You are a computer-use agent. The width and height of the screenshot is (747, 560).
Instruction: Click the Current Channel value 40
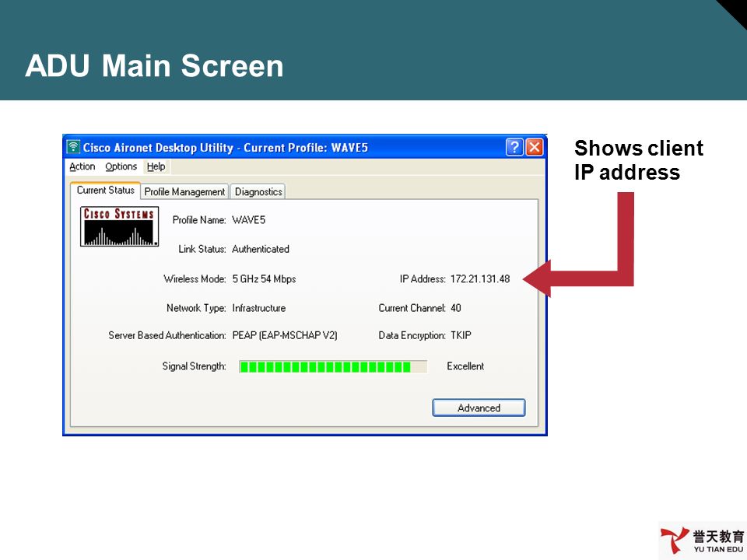(456, 308)
